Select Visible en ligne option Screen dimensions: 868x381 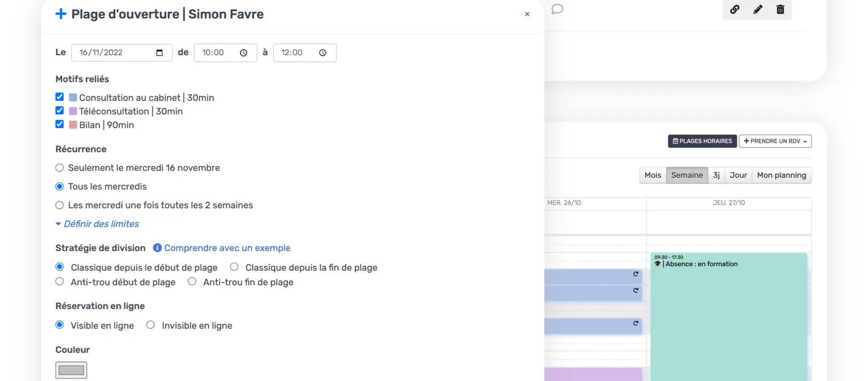point(60,325)
